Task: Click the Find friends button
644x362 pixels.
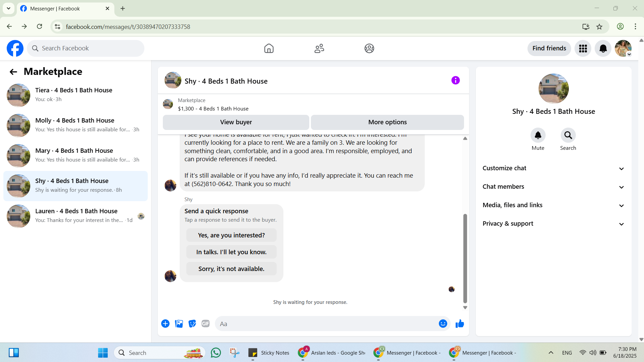Action: (549, 48)
